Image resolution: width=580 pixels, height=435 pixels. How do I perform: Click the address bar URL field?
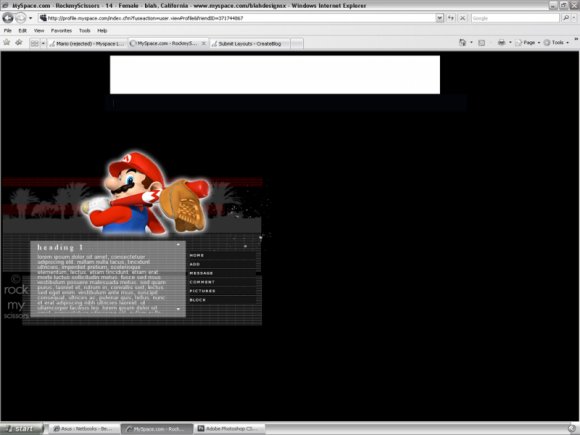click(x=237, y=18)
